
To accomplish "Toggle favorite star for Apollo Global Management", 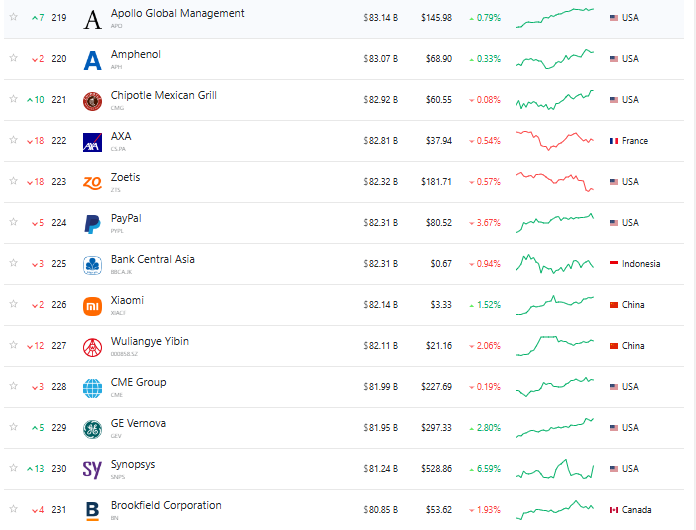I will point(14,17).
